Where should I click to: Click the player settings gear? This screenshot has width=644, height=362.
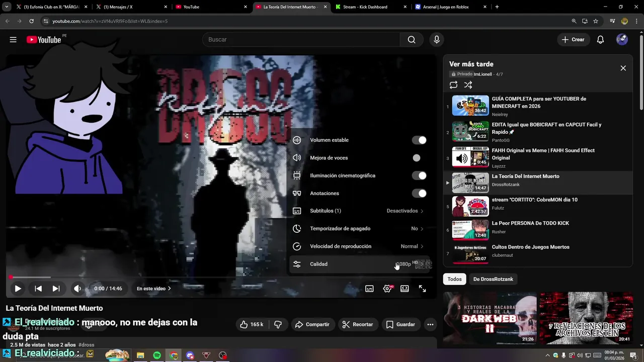(387, 289)
